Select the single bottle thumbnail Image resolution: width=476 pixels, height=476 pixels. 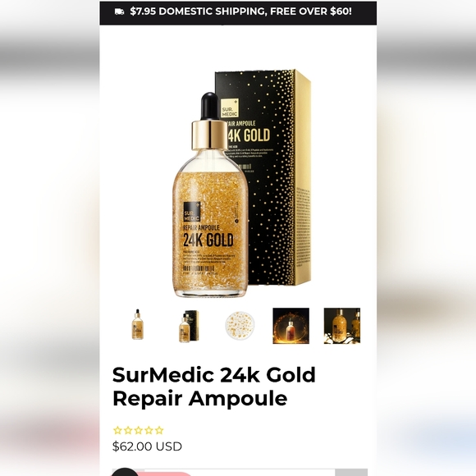tap(138, 324)
